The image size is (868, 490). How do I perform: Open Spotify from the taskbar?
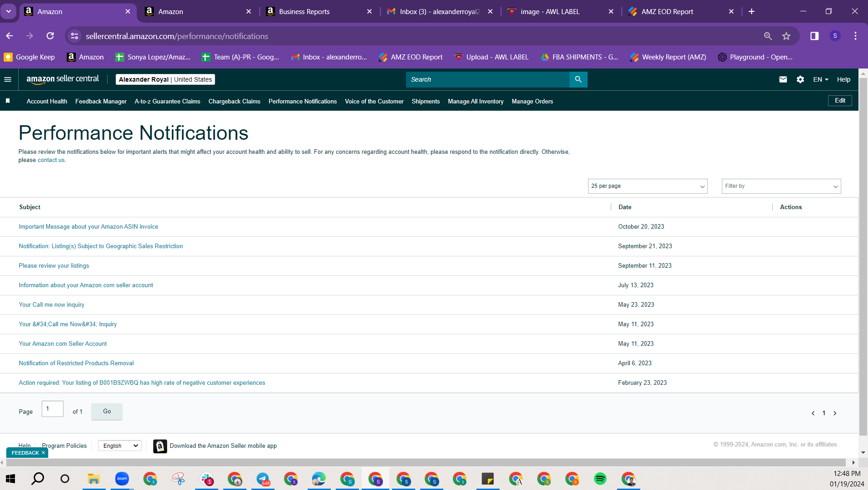pos(600,479)
